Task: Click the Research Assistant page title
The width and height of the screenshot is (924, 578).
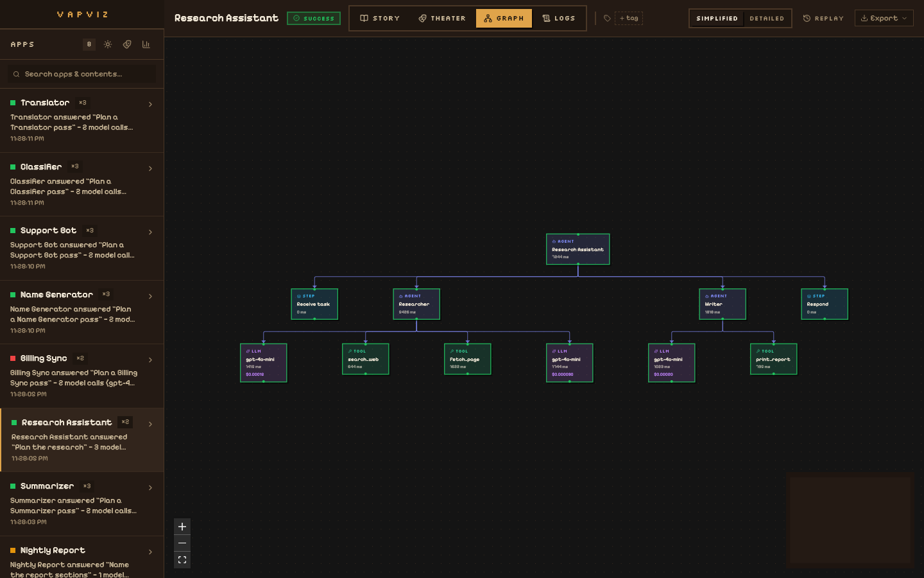Action: [227, 18]
